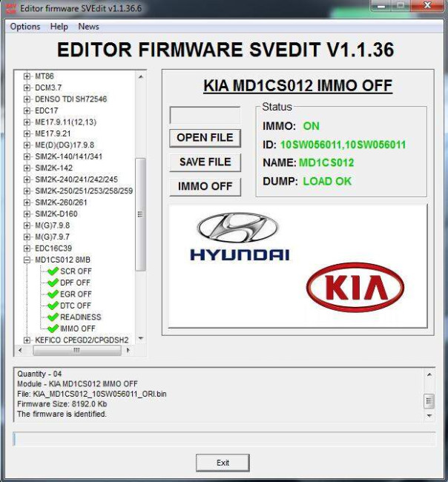Click the green checkmark beside DTC OFF
Viewport: 448px width, 482px height.
pos(53,306)
